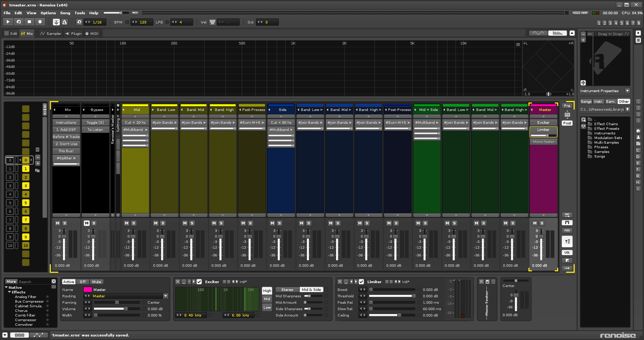Collapse the Mid group track arrow

click(123, 110)
